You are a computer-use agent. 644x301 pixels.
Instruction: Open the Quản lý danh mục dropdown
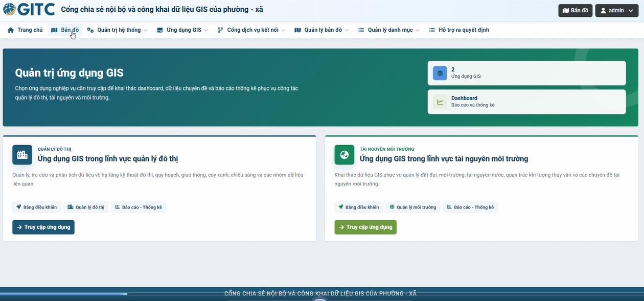(418, 30)
